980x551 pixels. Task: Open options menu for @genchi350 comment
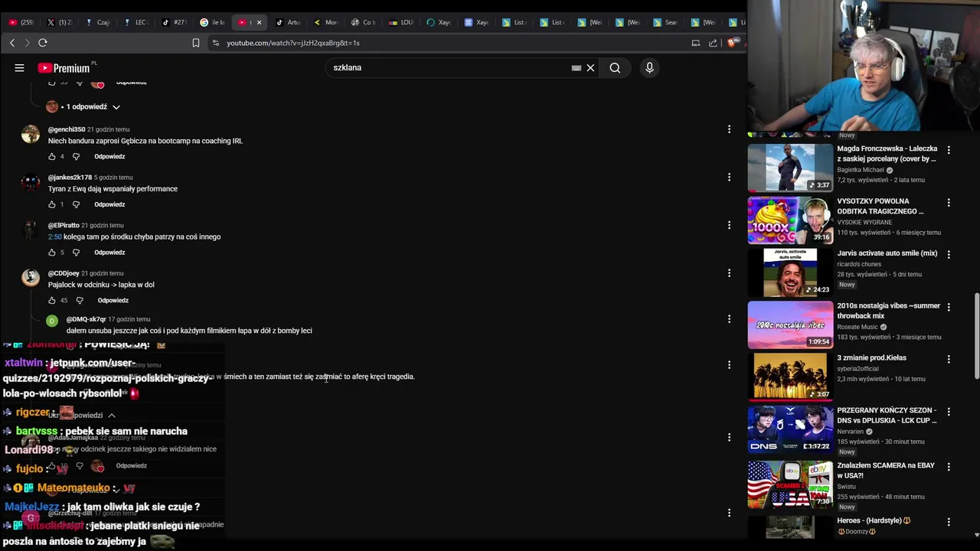[x=729, y=129]
